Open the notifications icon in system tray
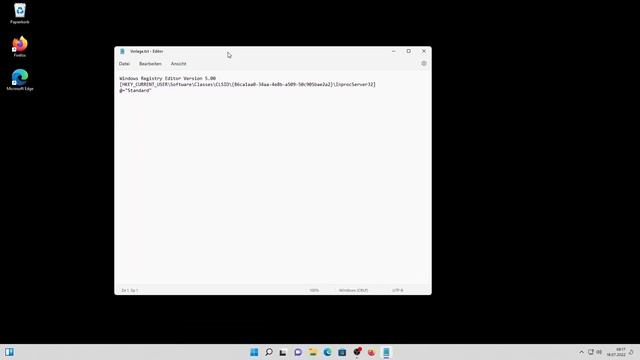This screenshot has width=640, height=360. coord(631,352)
